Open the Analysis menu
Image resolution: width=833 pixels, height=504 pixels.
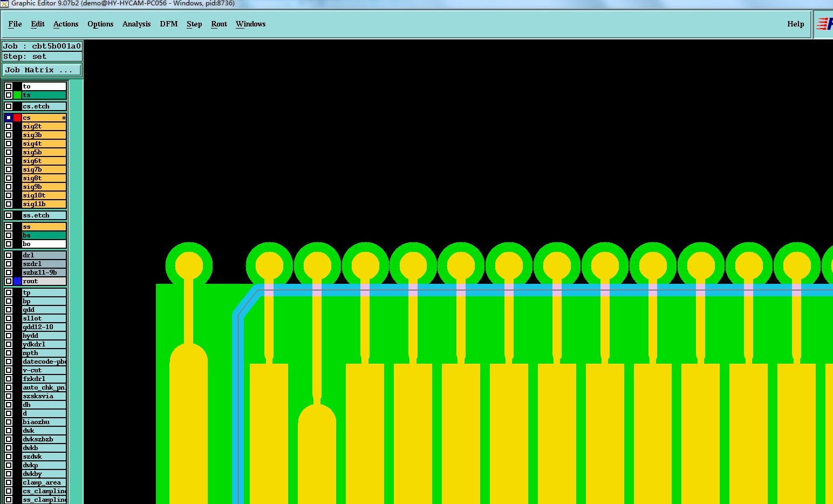click(136, 24)
